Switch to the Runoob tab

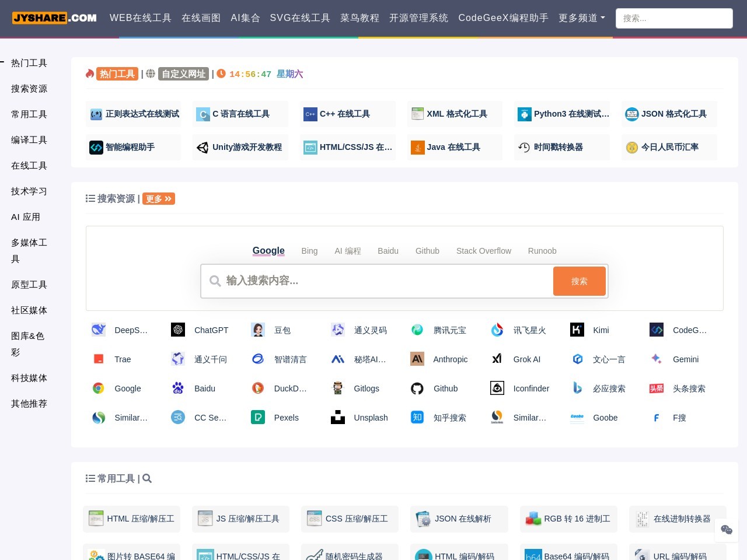(542, 251)
